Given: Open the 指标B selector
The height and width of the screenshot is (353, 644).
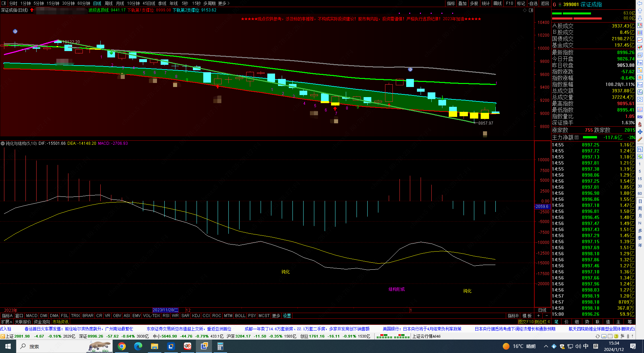Looking at the screenshot, I should [x=513, y=316].
